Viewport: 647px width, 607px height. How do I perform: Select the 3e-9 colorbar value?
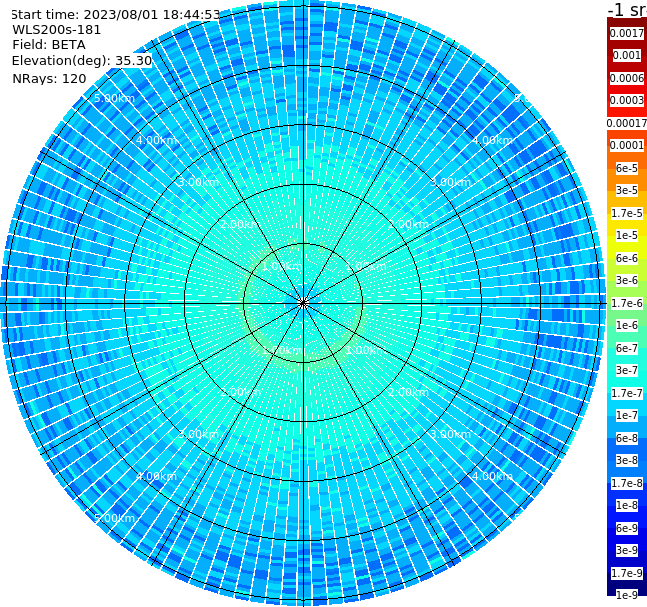click(627, 550)
